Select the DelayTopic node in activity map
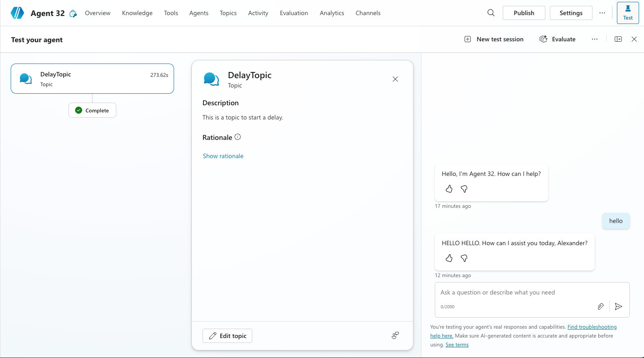Image resolution: width=644 pixels, height=358 pixels. pos(92,79)
